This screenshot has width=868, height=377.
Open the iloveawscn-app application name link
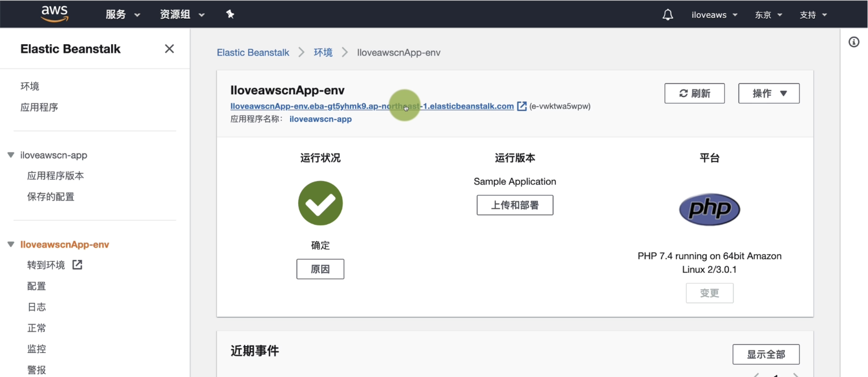click(320, 119)
